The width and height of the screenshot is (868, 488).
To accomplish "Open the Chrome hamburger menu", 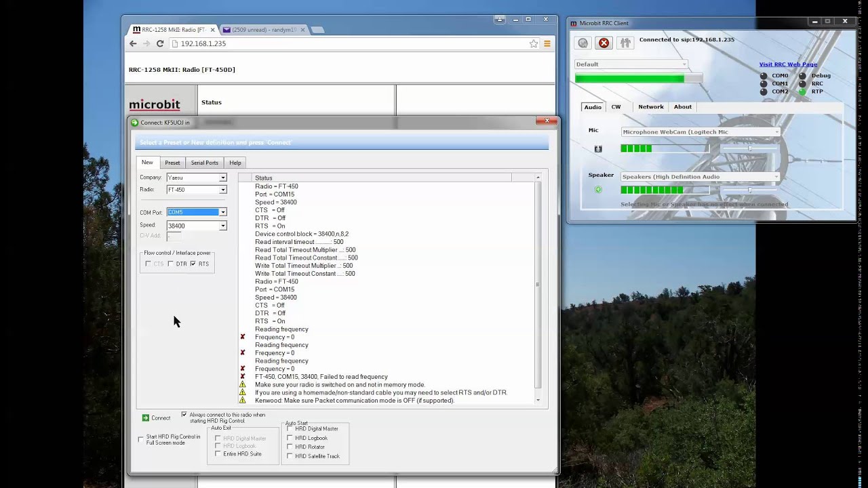I will click(547, 43).
